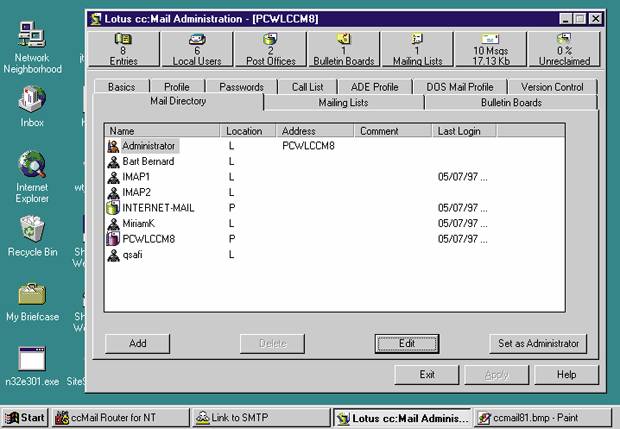Switch to Link to SMTP taskbar button
The width and height of the screenshot is (620, 429).
pyautogui.click(x=261, y=418)
